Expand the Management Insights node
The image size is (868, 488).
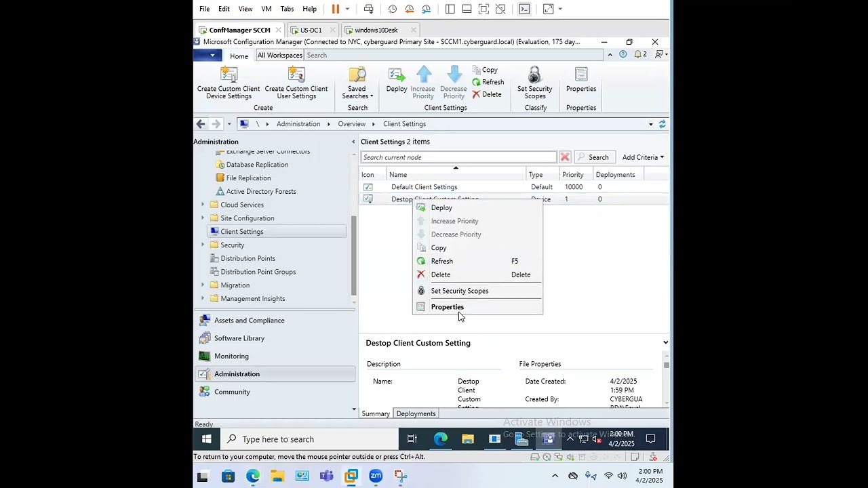click(202, 298)
